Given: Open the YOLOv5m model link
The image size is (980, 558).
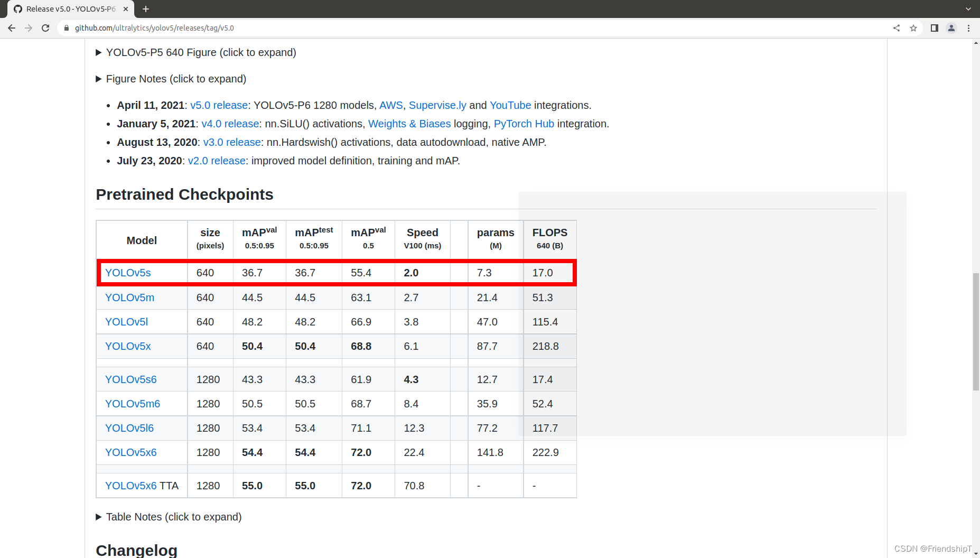Looking at the screenshot, I should 129,297.
